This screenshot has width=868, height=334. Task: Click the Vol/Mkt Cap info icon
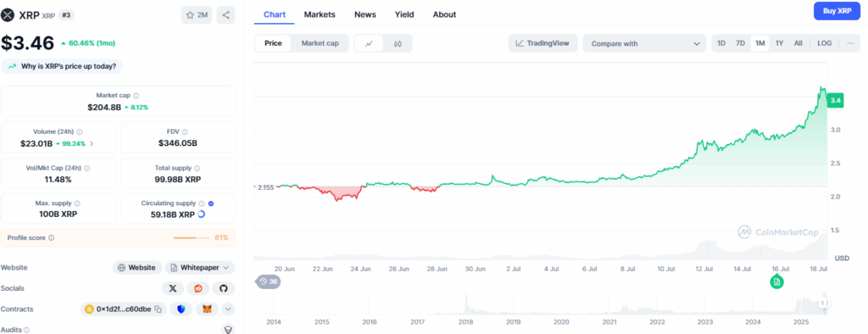[x=87, y=168]
